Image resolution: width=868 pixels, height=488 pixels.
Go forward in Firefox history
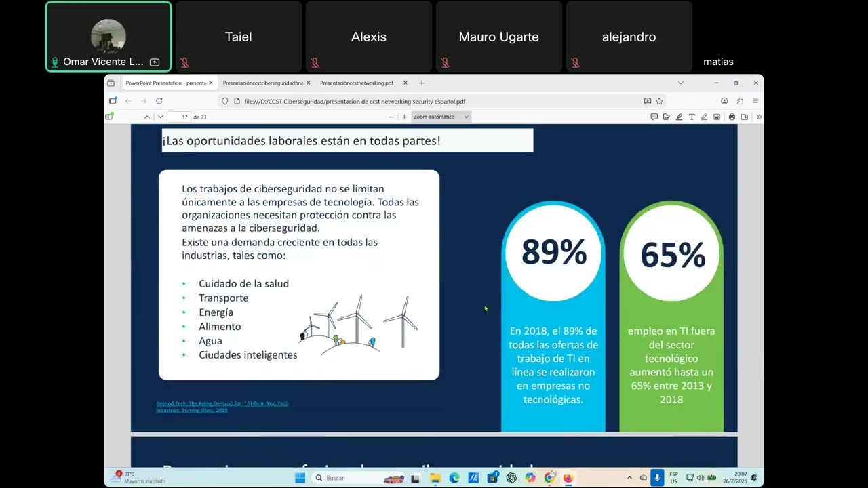tap(144, 101)
